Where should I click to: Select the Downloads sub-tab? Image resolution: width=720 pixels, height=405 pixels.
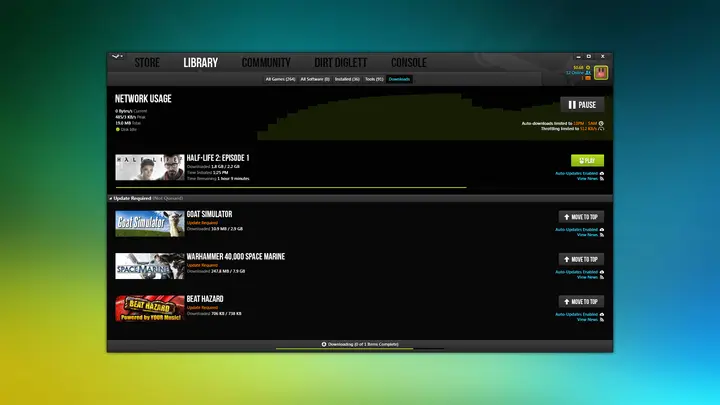[x=399, y=79]
